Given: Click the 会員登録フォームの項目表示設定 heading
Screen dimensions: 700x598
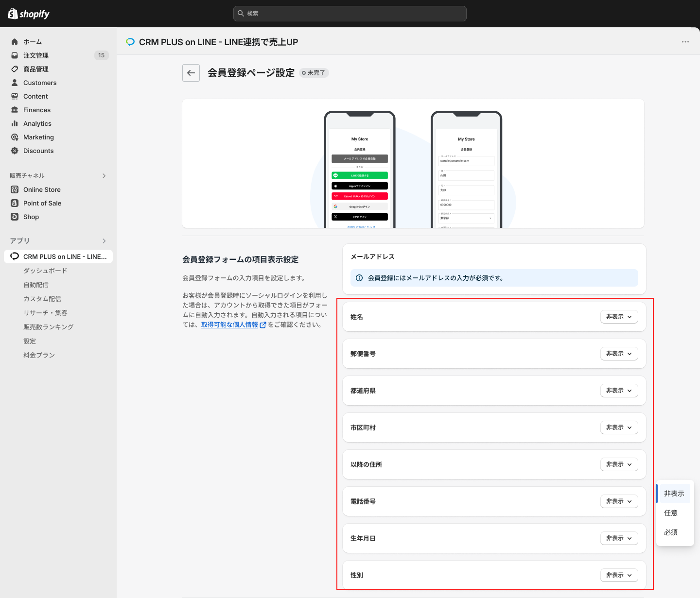Looking at the screenshot, I should click(x=240, y=259).
